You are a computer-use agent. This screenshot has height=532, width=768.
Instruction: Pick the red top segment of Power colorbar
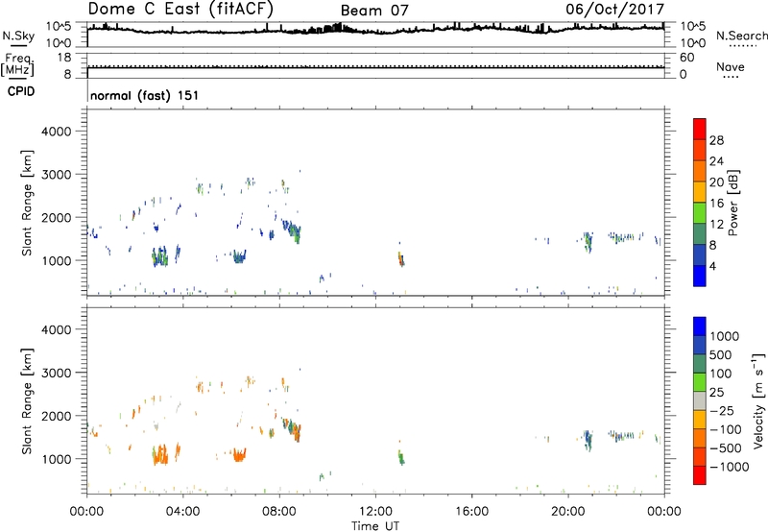[x=700, y=130]
